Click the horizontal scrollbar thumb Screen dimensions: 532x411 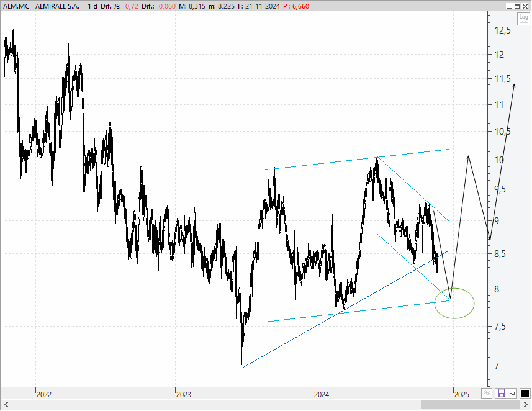471,405
